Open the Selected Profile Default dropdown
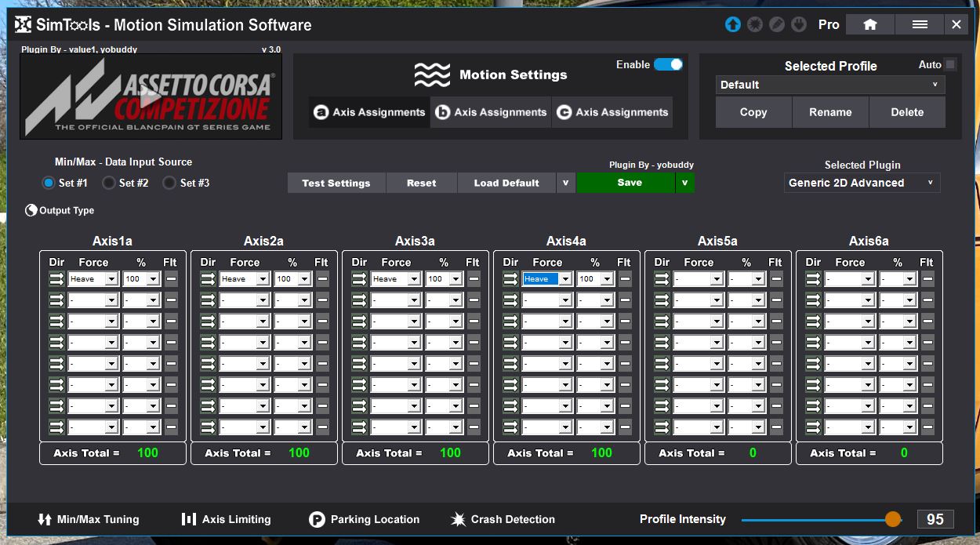 (830, 85)
